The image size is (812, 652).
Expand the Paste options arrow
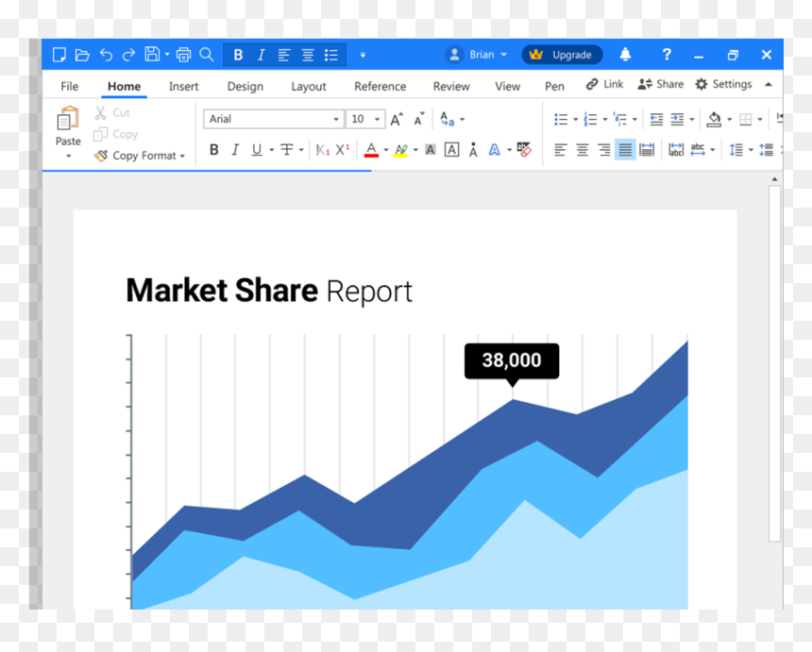68,156
